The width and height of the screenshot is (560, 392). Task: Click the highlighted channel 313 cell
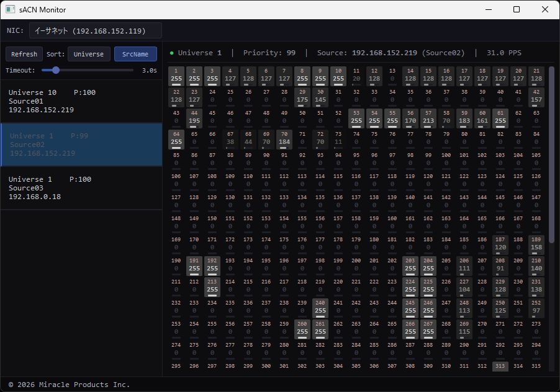[500, 367]
